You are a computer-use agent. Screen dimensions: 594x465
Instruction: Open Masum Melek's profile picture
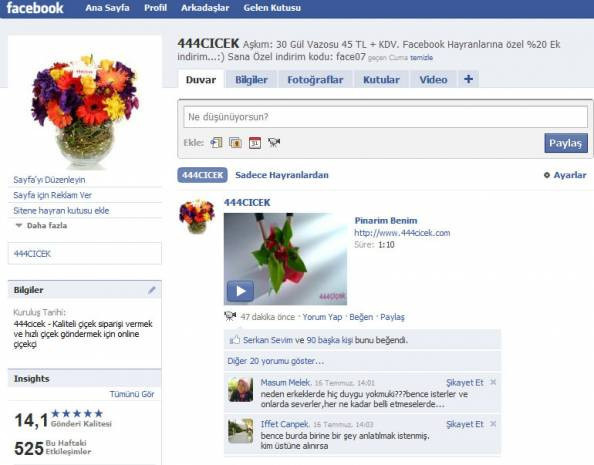pos(241,389)
